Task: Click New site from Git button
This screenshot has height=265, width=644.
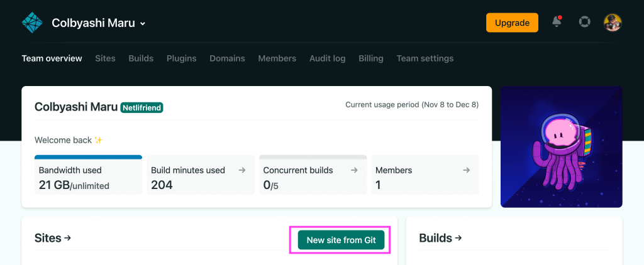Action: coord(341,240)
